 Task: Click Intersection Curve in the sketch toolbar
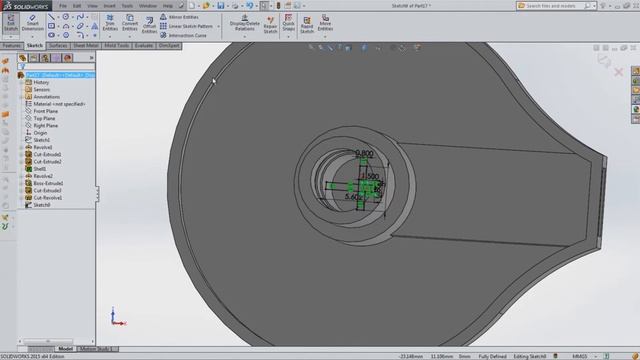click(183, 36)
